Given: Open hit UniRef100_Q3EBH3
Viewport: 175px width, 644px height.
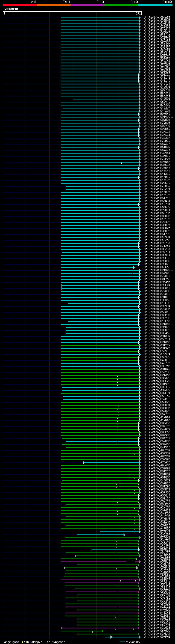Looking at the screenshot, I should tap(157, 20).
